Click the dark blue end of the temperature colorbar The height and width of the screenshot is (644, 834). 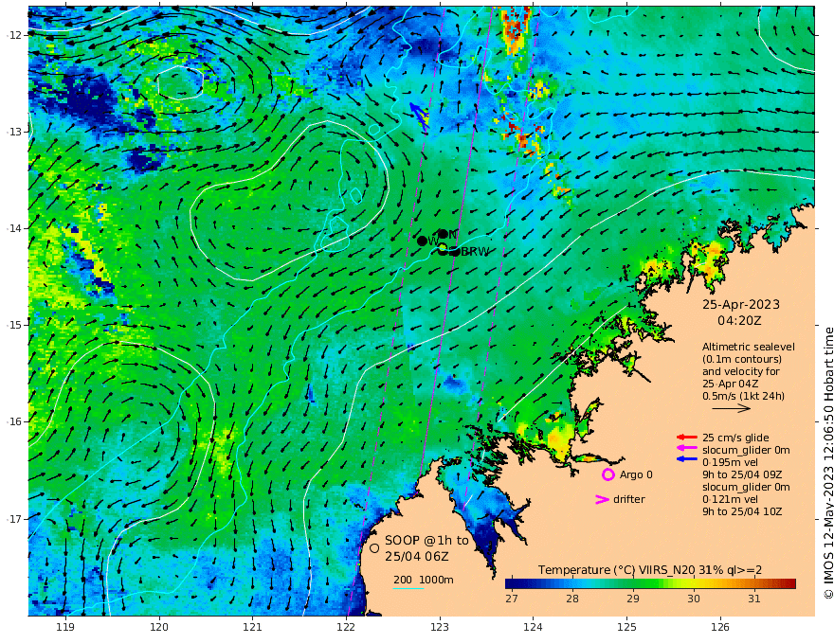click(x=511, y=584)
